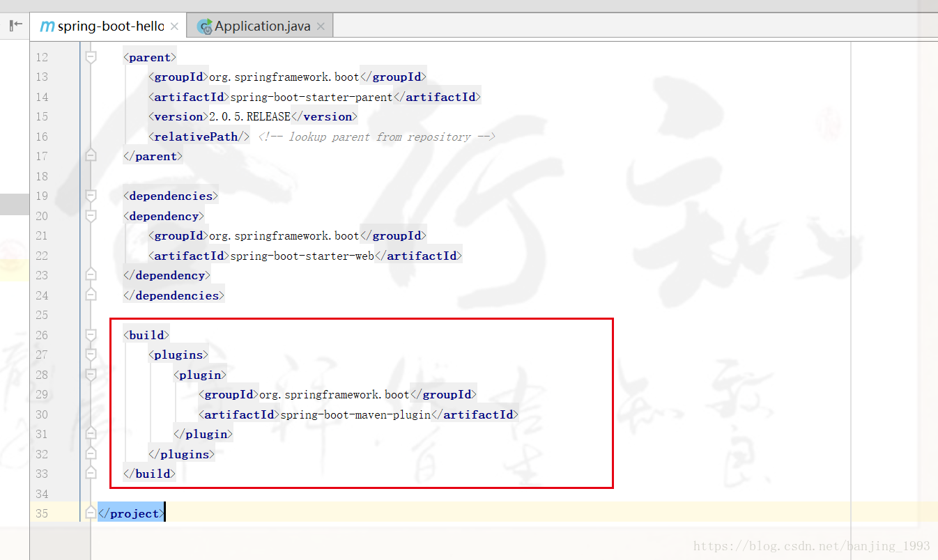Click the 'relativePath' tag on line 16
Viewport: 938px width, 560px height.
click(199, 137)
